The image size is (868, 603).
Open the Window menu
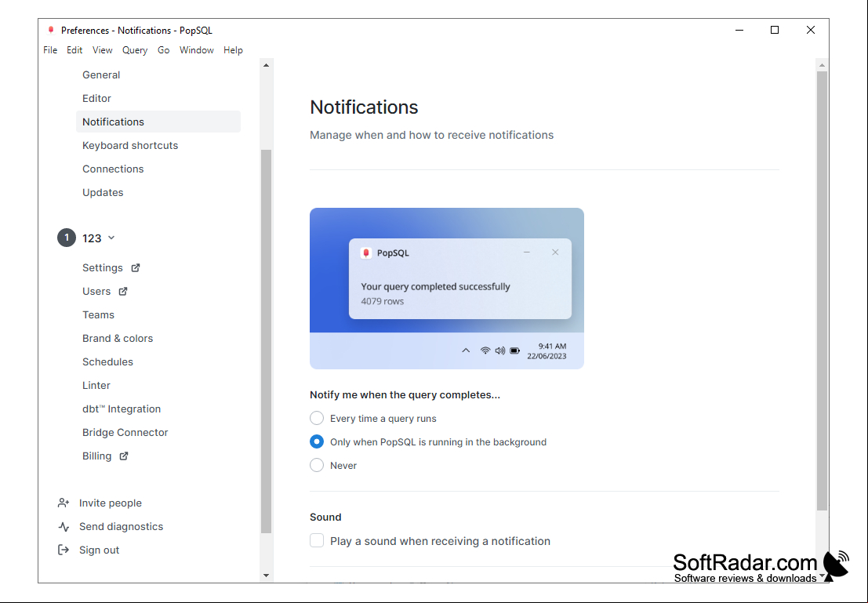(x=197, y=50)
